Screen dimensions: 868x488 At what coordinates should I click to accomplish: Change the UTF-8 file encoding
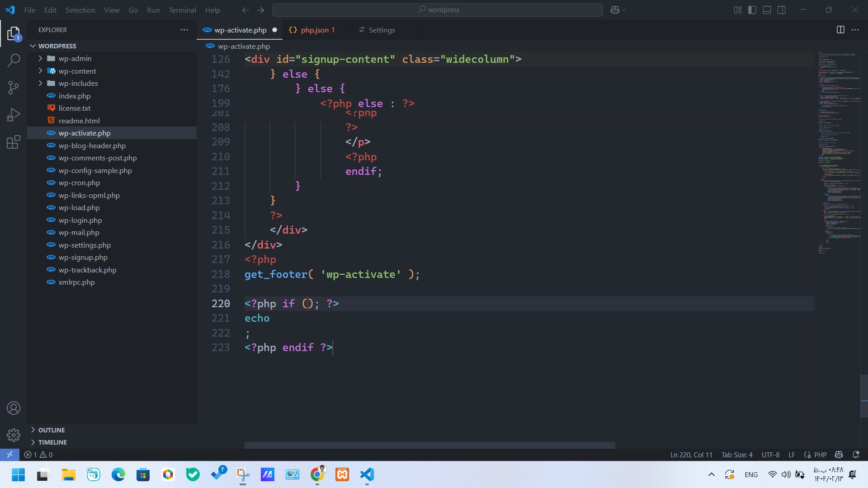point(770,455)
